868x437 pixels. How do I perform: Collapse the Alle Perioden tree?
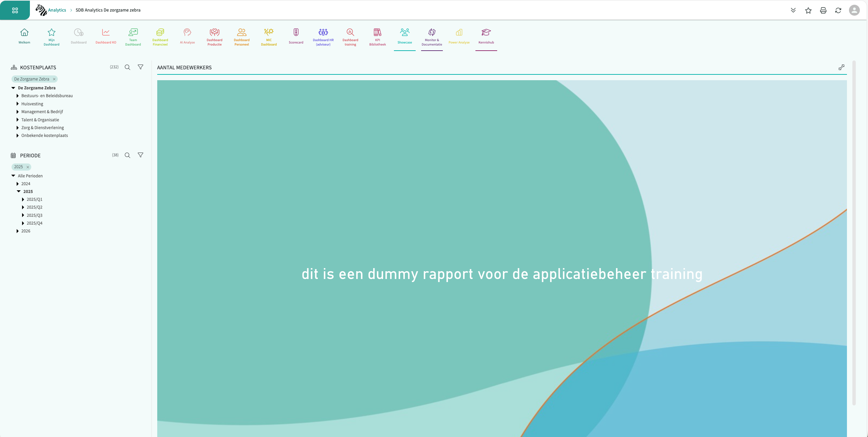coord(13,176)
